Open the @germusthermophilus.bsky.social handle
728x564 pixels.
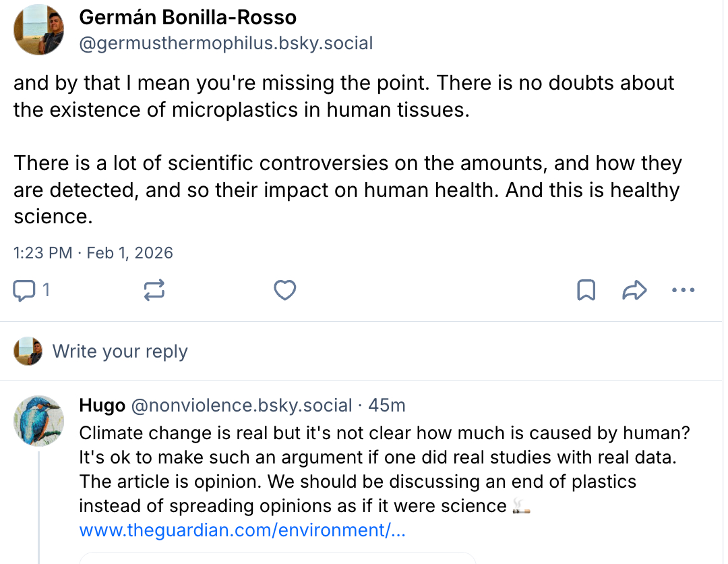pos(226,44)
